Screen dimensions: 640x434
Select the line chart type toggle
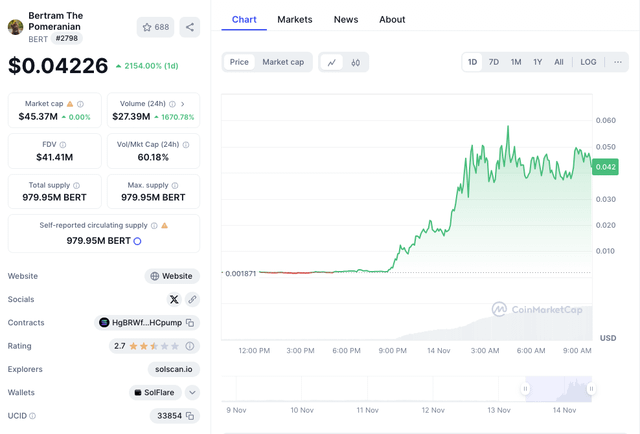(x=332, y=62)
